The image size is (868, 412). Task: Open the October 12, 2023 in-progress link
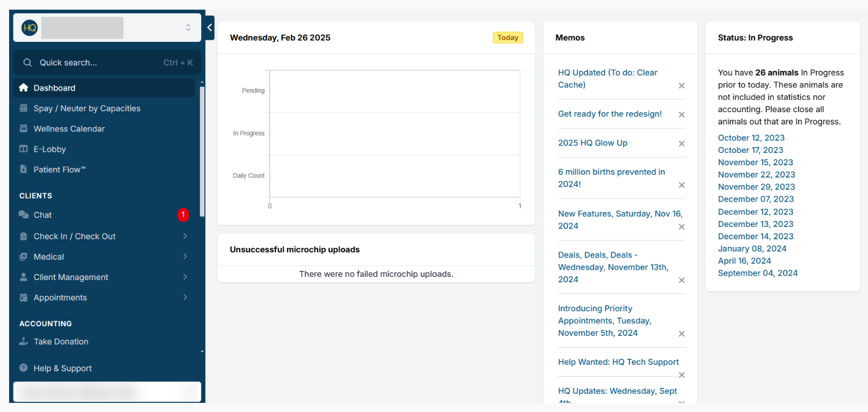pyautogui.click(x=751, y=138)
